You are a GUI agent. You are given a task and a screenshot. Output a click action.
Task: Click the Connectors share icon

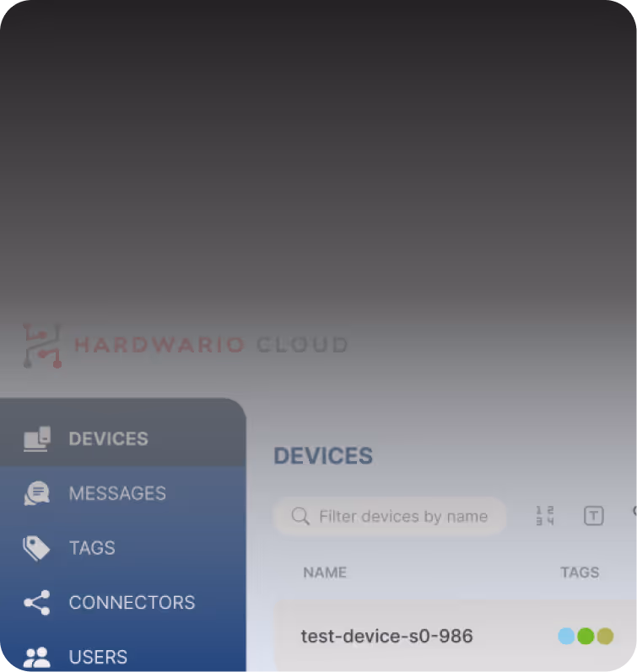(37, 603)
